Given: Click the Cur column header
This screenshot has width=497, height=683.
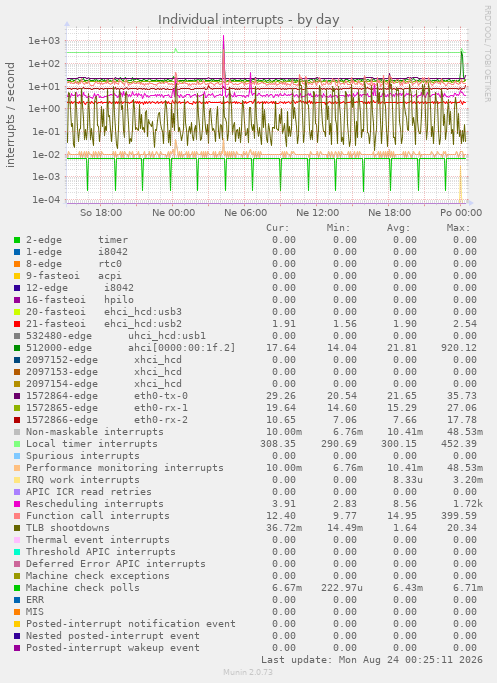Looking at the screenshot, I should click(x=277, y=228).
